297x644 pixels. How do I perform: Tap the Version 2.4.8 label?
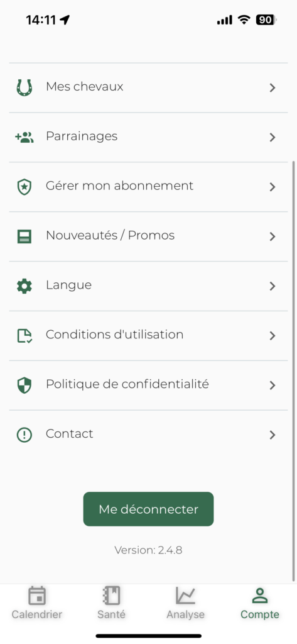148,550
